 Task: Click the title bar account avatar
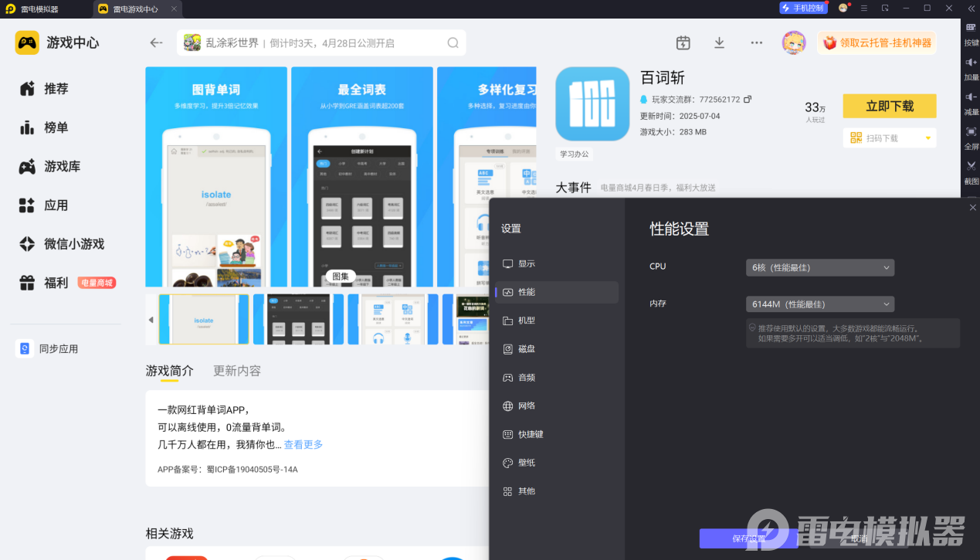click(843, 8)
